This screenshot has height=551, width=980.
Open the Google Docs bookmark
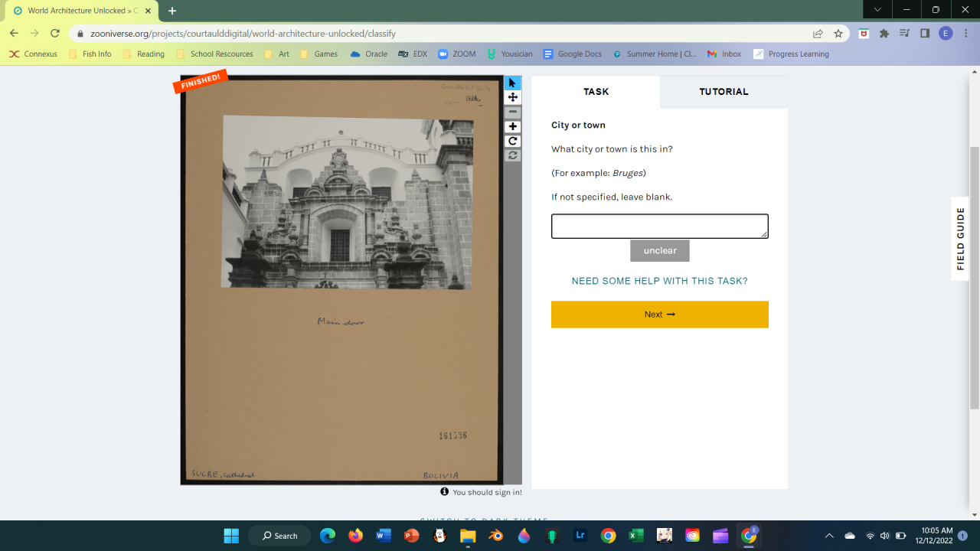coord(573,54)
